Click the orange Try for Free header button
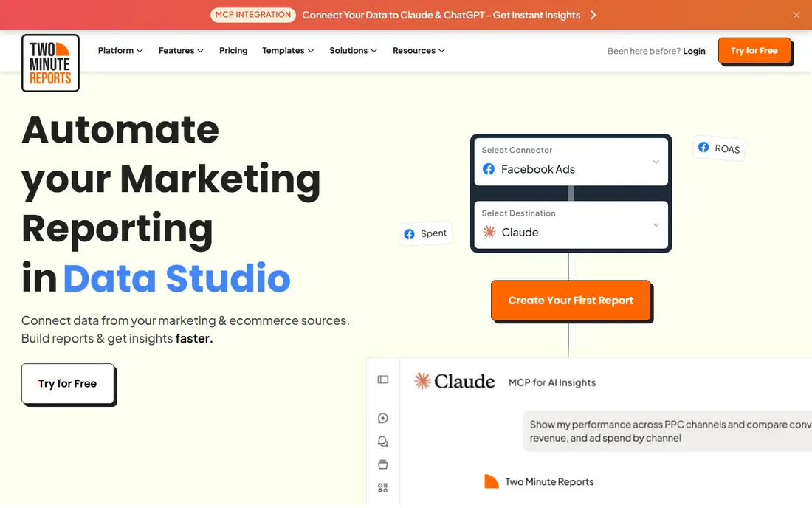The width and height of the screenshot is (812, 508). point(754,51)
